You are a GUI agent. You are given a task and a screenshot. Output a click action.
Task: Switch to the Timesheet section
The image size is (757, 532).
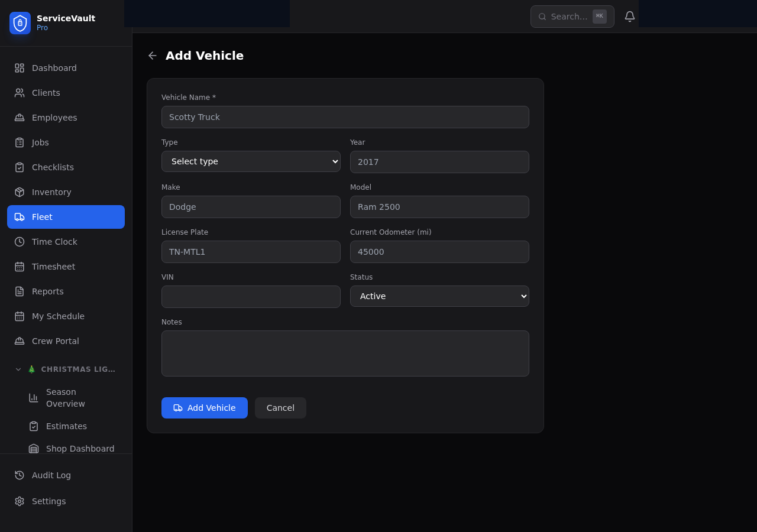point(53,267)
